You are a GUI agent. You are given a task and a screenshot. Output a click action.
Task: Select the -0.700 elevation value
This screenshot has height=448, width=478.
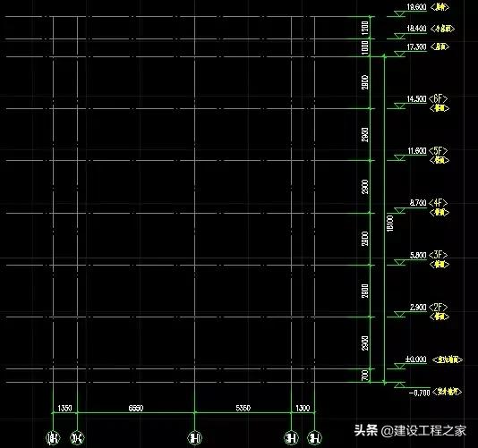point(419,393)
